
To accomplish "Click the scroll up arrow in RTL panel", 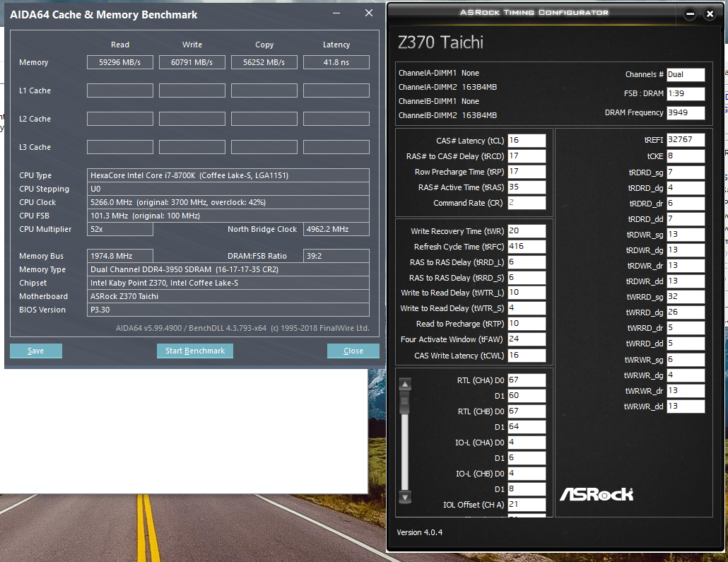I will [405, 384].
